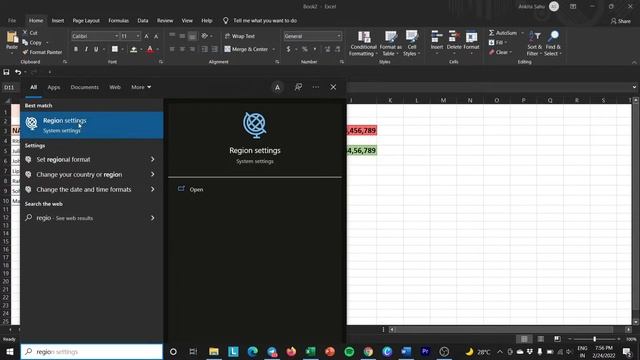Toggle Align Left icon
This screenshot has height=360, width=640.
(x=172, y=49)
